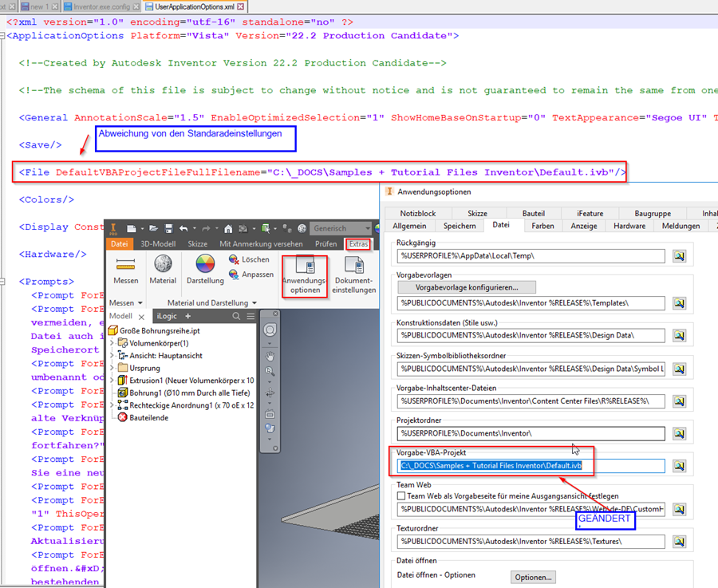The image size is (718, 588).
Task: Click the Open folder icon in Inventor toolbar
Action: pyautogui.click(x=153, y=228)
